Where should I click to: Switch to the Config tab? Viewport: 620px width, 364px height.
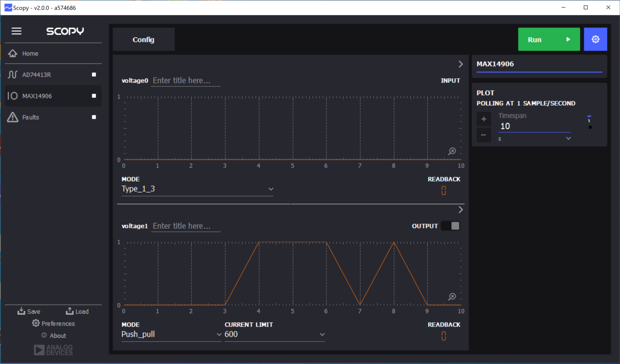(143, 39)
